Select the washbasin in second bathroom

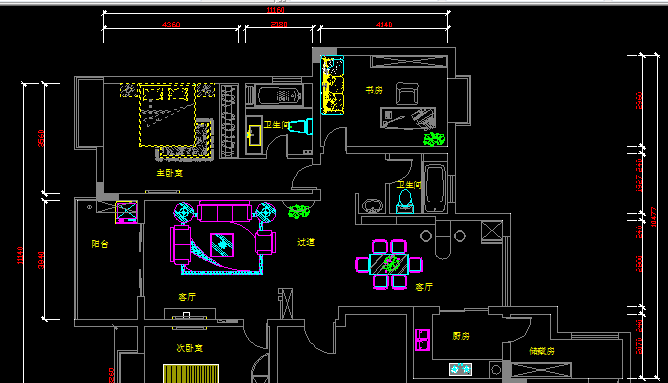[x=373, y=205]
